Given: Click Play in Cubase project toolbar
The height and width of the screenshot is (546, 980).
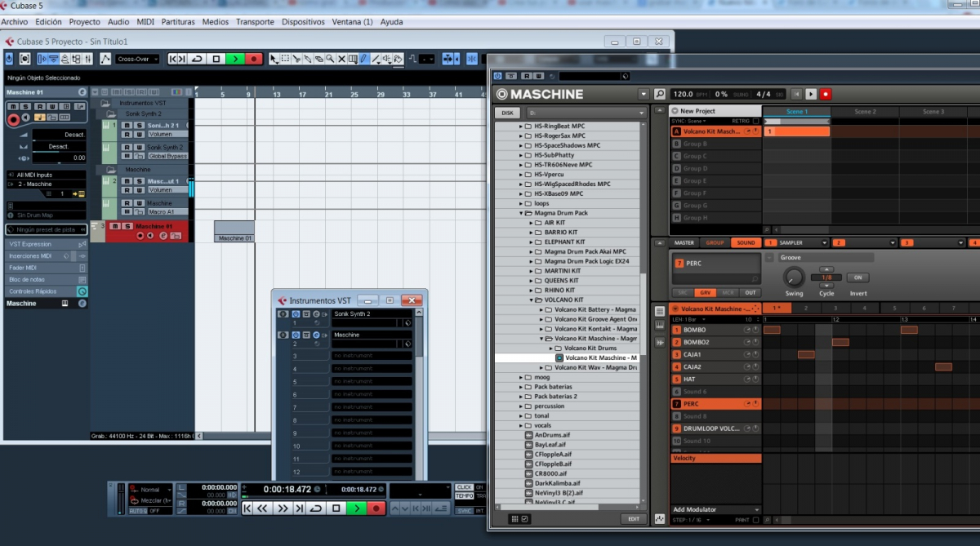Looking at the screenshot, I should point(235,59).
